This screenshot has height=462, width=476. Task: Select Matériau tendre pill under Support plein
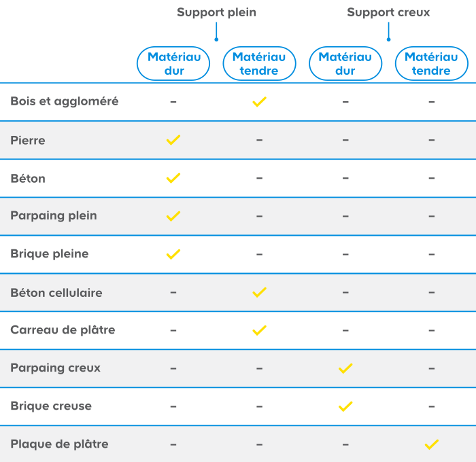259,63
